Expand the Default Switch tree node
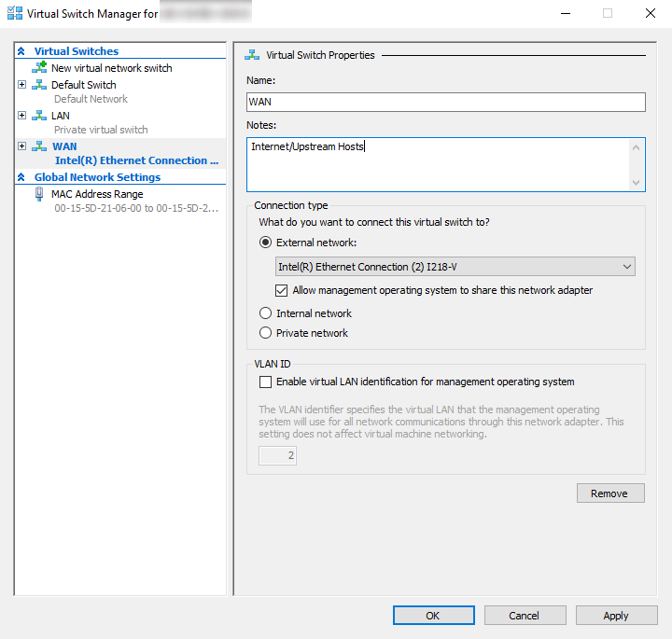The height and width of the screenshot is (639, 672). coord(22,85)
